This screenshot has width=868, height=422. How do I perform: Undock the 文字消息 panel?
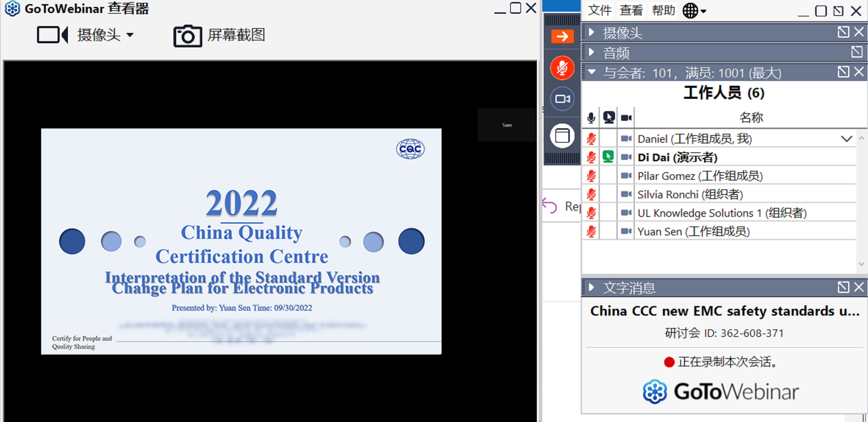click(843, 287)
